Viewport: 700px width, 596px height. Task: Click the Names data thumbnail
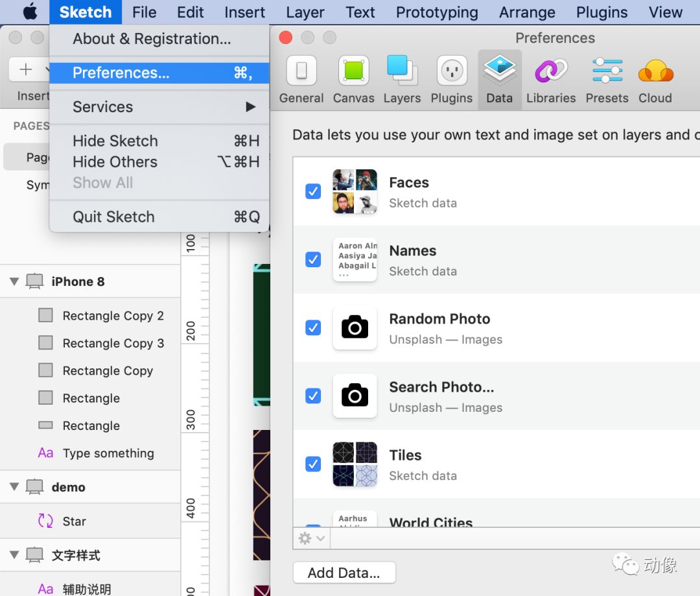click(355, 259)
